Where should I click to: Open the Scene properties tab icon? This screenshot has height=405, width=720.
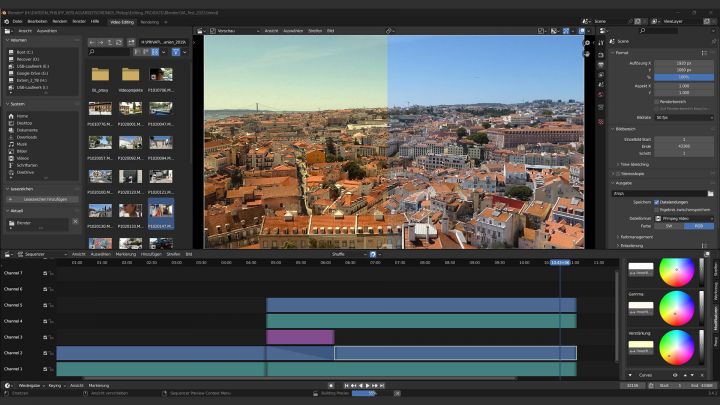tap(601, 84)
